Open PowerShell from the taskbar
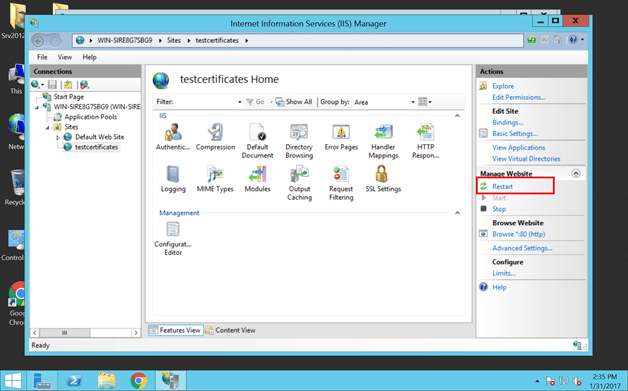Screen dimensions: 628x391 click(75, 380)
